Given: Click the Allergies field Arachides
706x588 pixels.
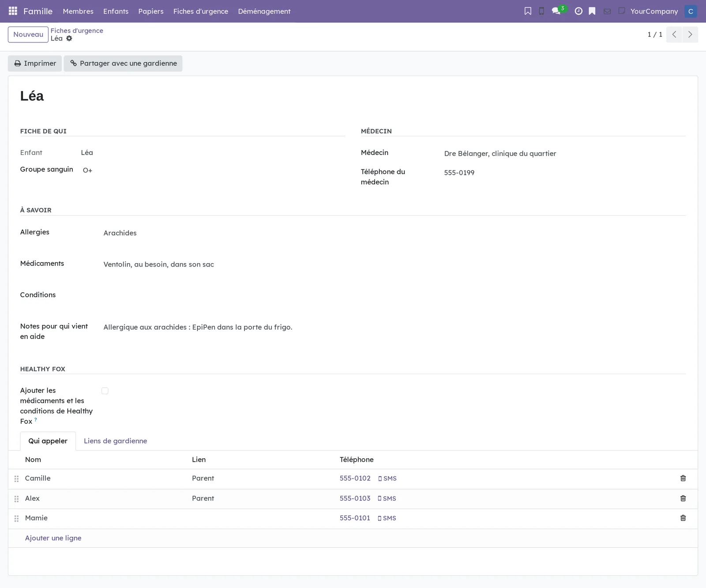Looking at the screenshot, I should tap(394, 233).
